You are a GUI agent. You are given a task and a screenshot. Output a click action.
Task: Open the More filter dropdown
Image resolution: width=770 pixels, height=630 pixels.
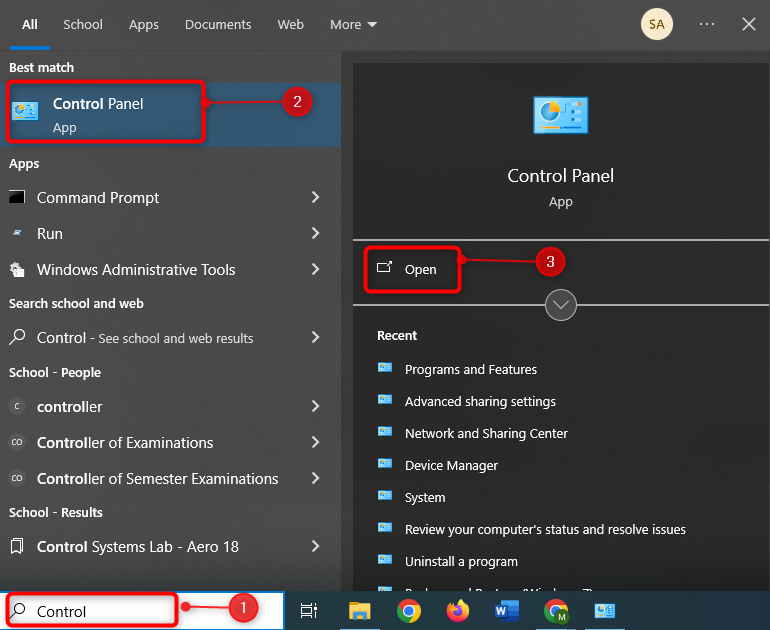coord(353,24)
